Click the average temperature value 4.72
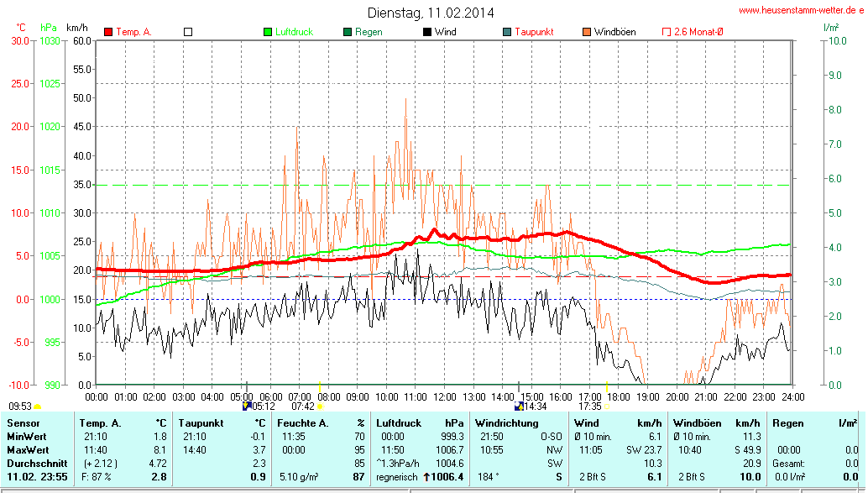This screenshot has height=493, width=868. [x=159, y=463]
